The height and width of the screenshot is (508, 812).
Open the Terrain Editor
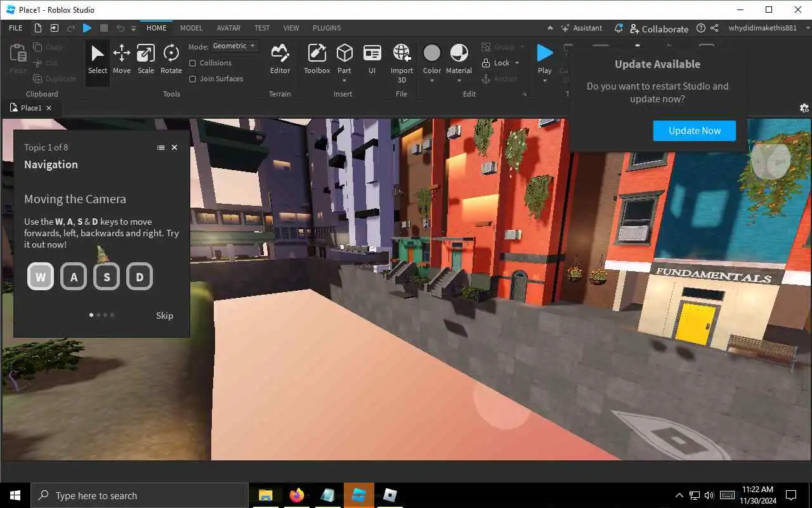pyautogui.click(x=280, y=59)
